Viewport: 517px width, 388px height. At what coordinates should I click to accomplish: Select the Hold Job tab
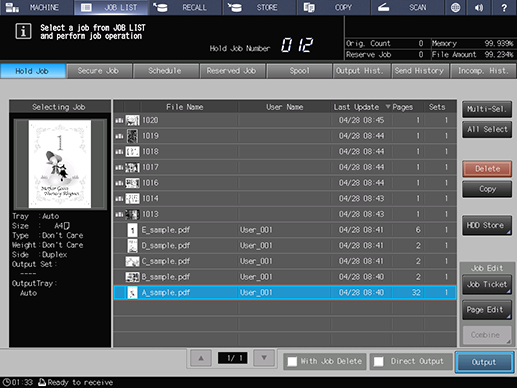click(x=33, y=71)
